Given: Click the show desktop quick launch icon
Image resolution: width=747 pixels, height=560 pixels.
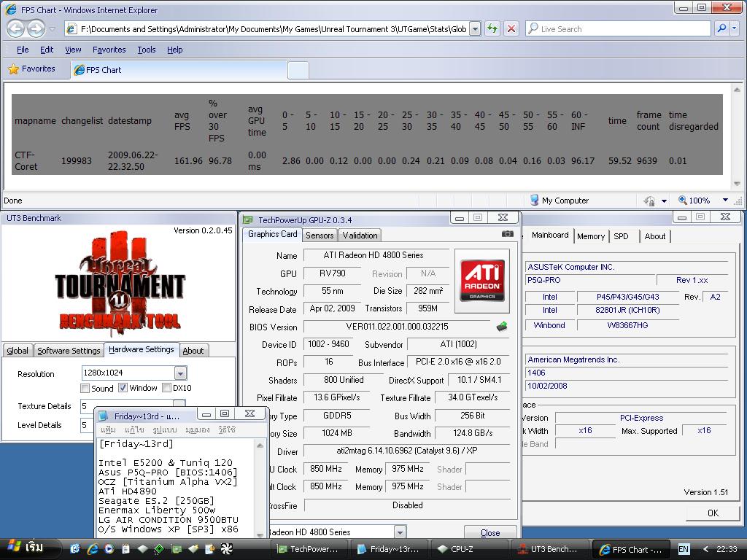Looking at the screenshot, I should 75,549.
